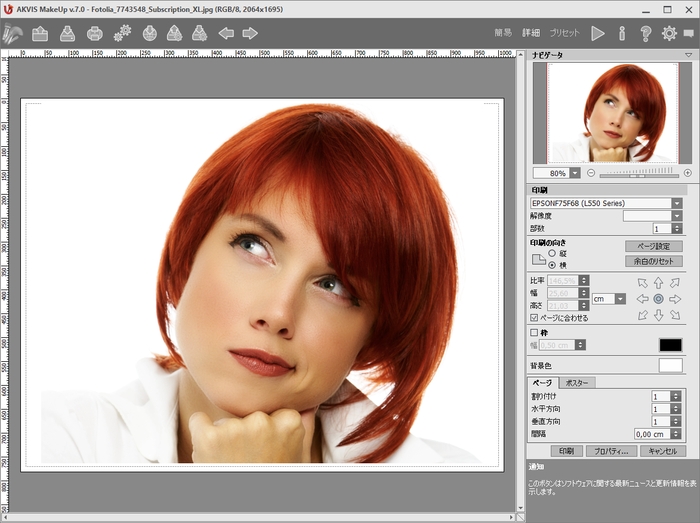The width and height of the screenshot is (700, 523).
Task: Align image to bottom-right arrow
Action: click(675, 315)
